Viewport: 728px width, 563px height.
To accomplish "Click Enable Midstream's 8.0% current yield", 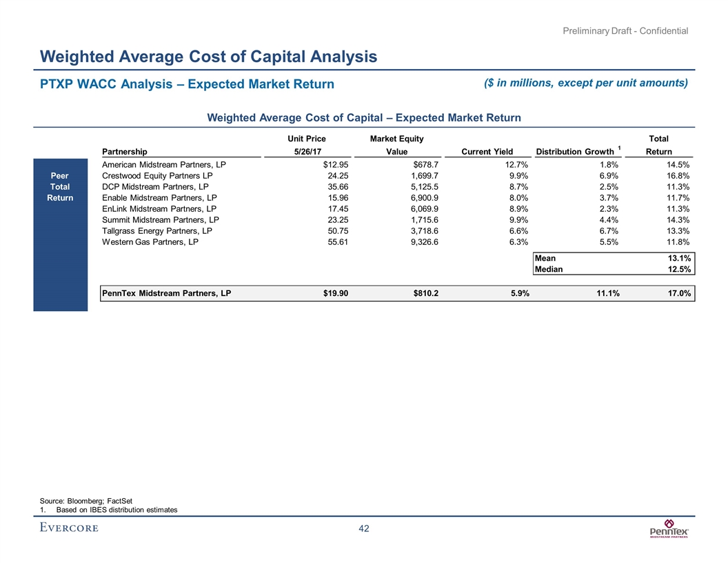I will (x=518, y=197).
